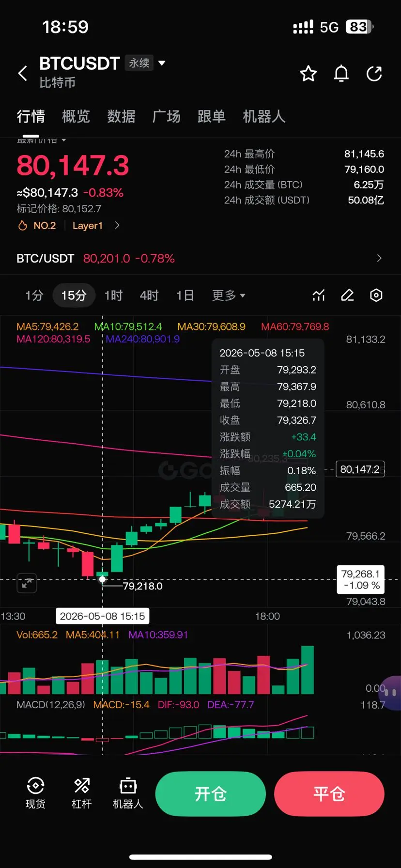Switch to the top 机器人 tab
The height and width of the screenshot is (868, 401).
(264, 116)
